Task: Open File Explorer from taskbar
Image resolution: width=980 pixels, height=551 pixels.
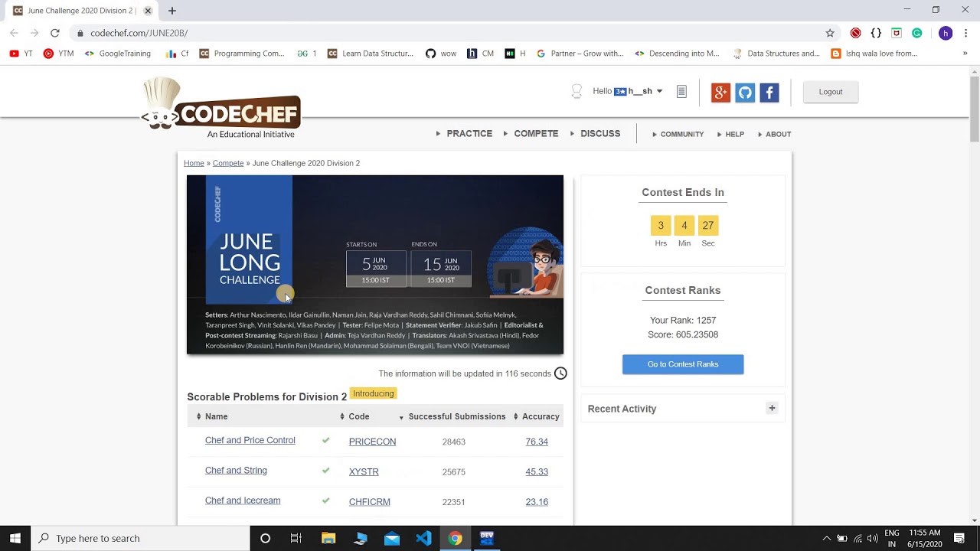Action: (328, 538)
